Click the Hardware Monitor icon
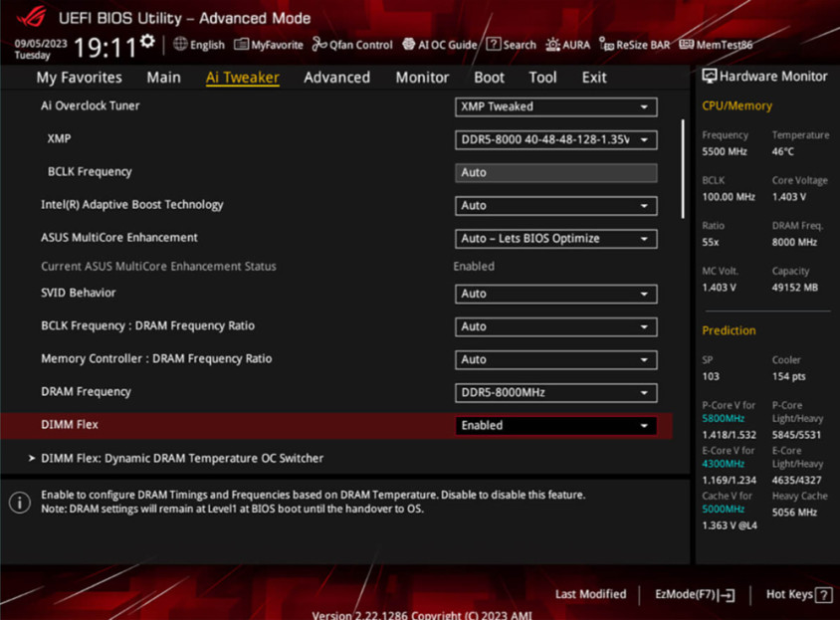This screenshot has width=840, height=620. (x=710, y=76)
